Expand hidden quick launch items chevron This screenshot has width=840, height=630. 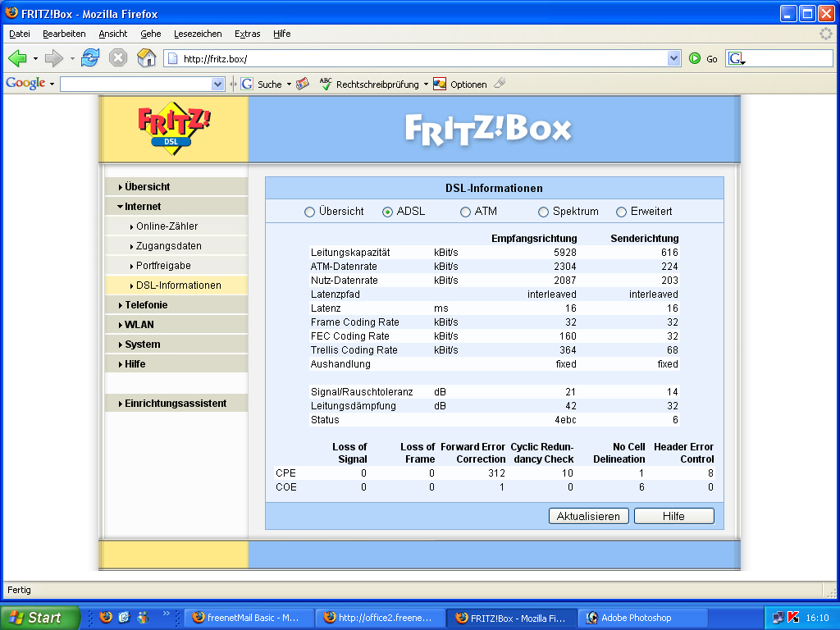click(166, 614)
